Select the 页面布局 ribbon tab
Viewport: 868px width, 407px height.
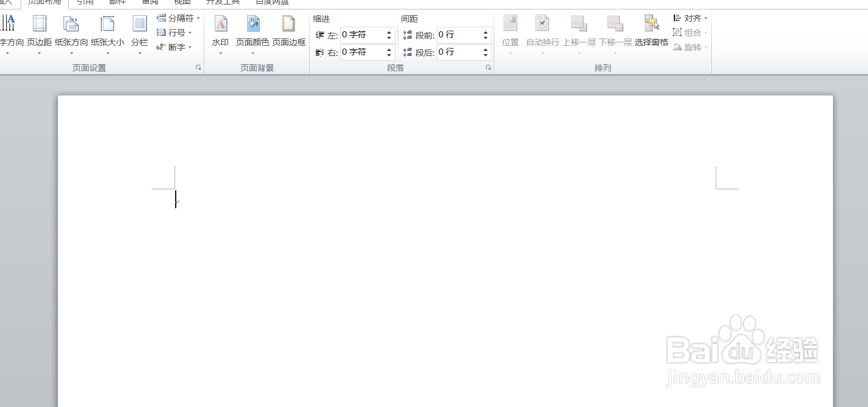click(x=45, y=3)
